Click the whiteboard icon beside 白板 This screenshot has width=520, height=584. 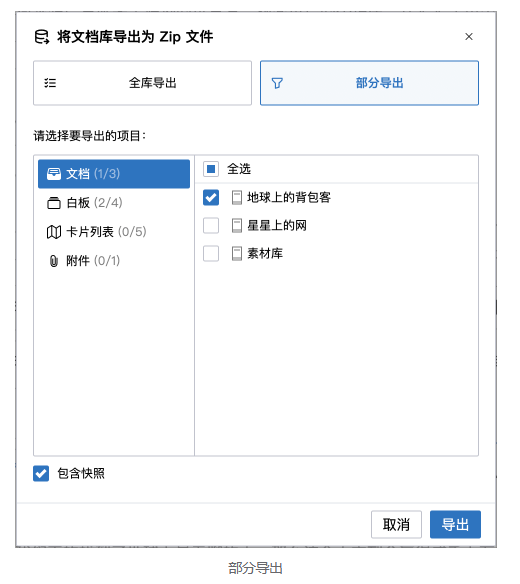point(54,203)
